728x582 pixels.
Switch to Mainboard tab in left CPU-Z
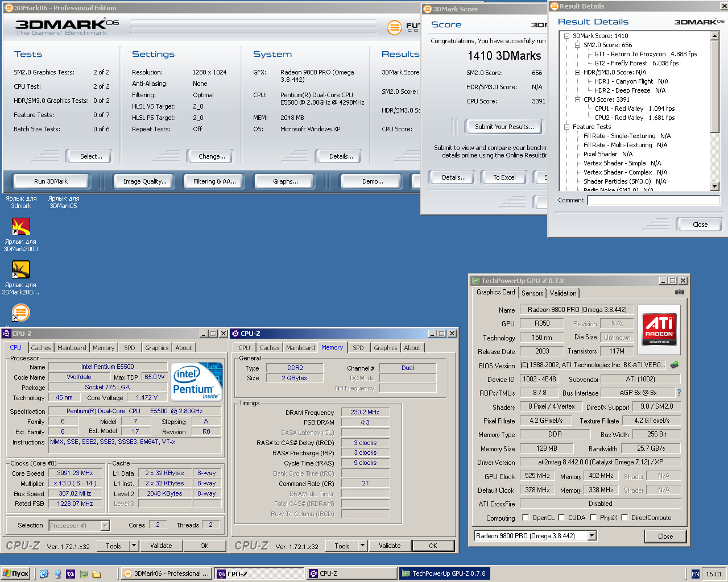[72, 348]
